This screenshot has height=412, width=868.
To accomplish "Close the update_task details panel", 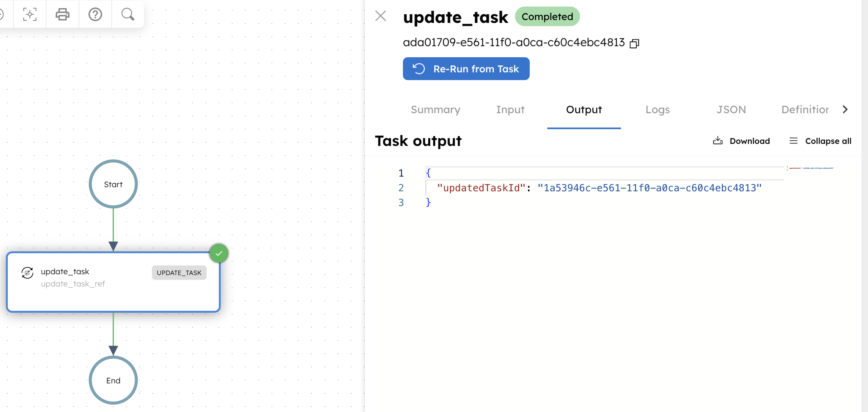I will point(380,16).
